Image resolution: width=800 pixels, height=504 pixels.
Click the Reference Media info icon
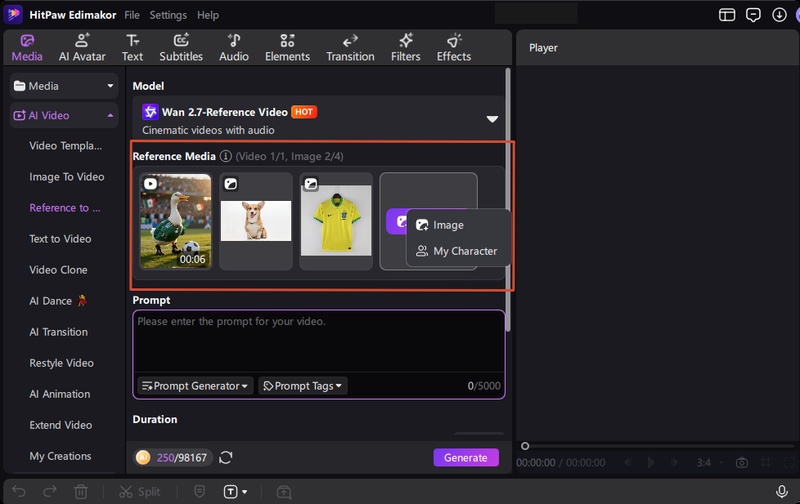pos(226,157)
